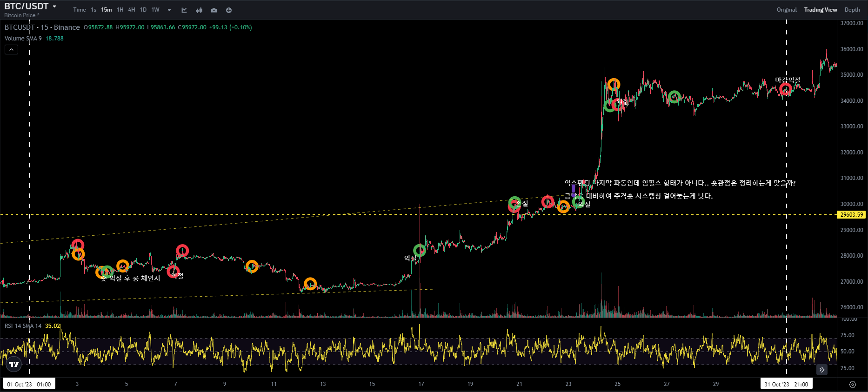The height and width of the screenshot is (392, 868).
Task: Switch to the 1s timeframe
Action: (x=93, y=10)
